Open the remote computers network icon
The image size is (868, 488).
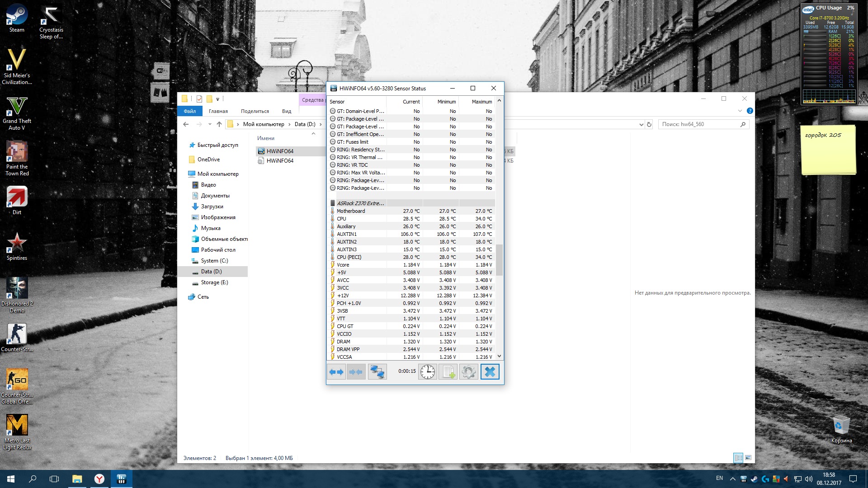pos(377,372)
